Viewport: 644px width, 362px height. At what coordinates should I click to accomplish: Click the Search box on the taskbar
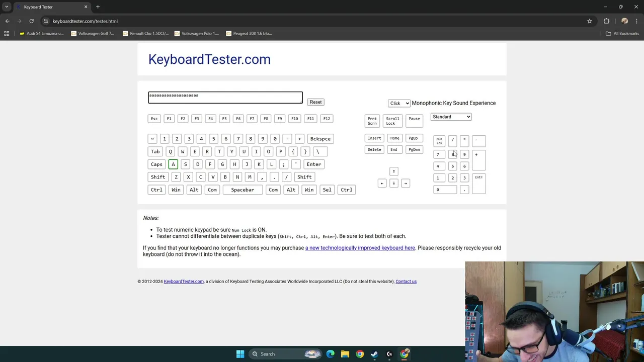(x=285, y=354)
